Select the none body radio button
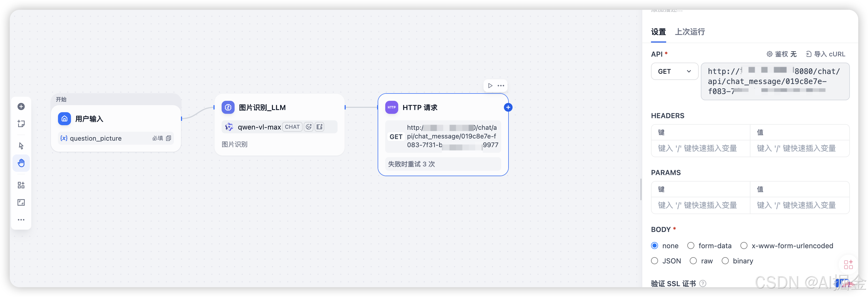The width and height of the screenshot is (868, 297). (x=655, y=246)
